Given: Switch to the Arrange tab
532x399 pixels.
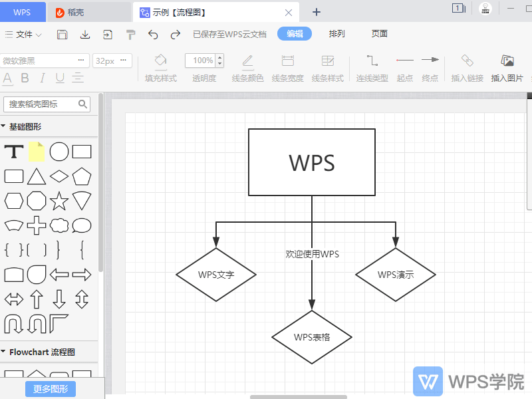Looking at the screenshot, I should (x=337, y=34).
